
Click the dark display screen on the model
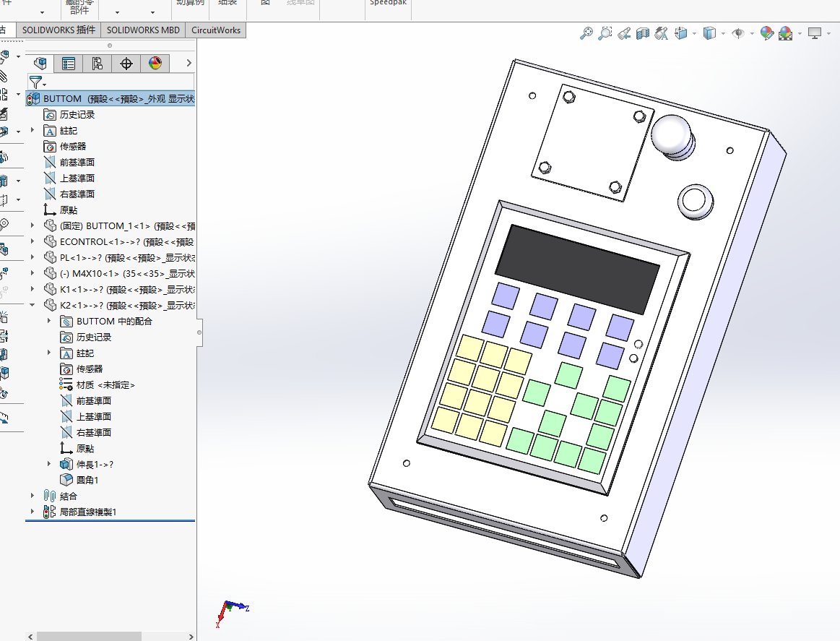pyautogui.click(x=578, y=269)
